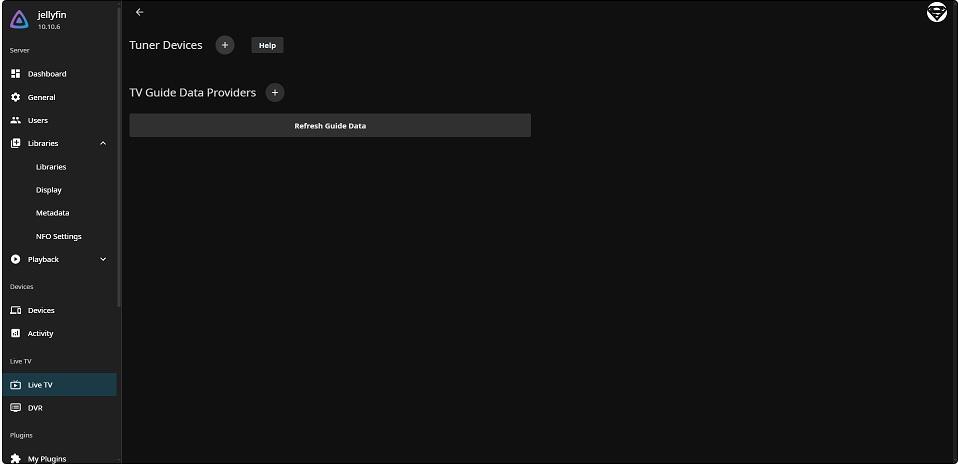958x464 pixels.
Task: Select the Metadata sub-item
Action: point(52,213)
